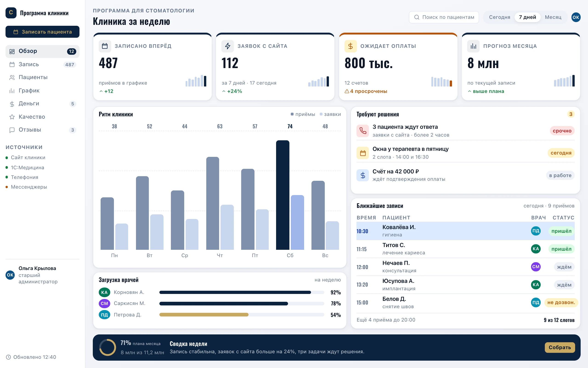The width and height of the screenshot is (588, 368).
Task: Click the circular 71% month plan progress ring
Action: (108, 348)
